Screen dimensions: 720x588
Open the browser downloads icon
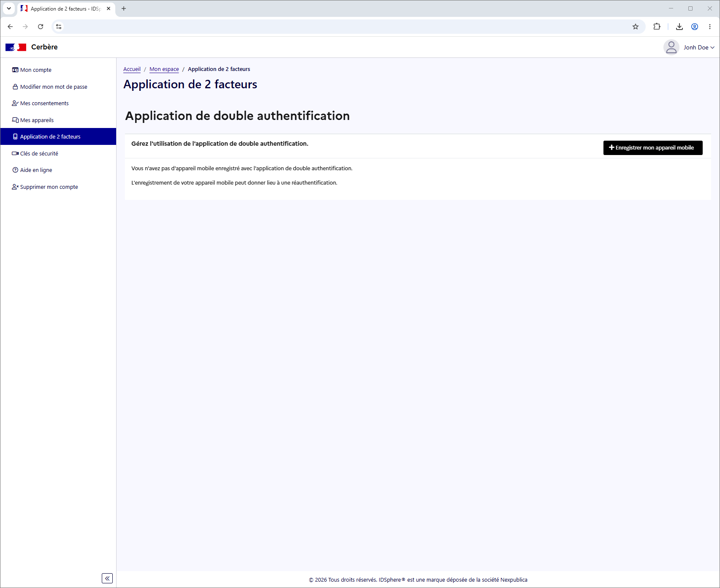click(x=679, y=27)
